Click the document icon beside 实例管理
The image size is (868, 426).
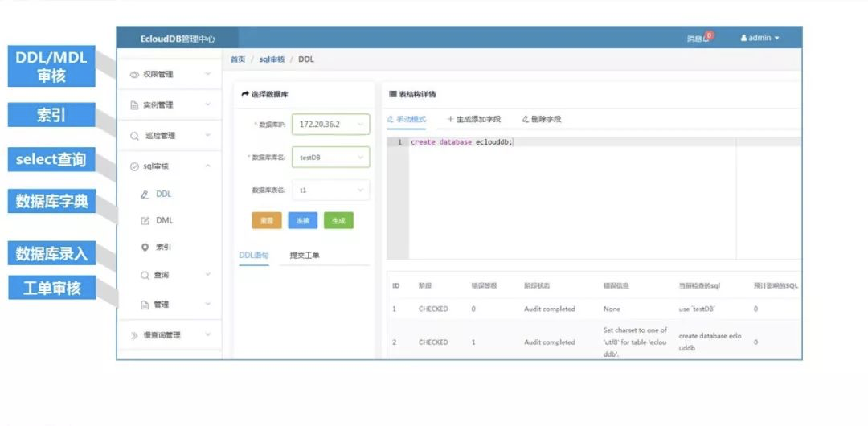[134, 105]
